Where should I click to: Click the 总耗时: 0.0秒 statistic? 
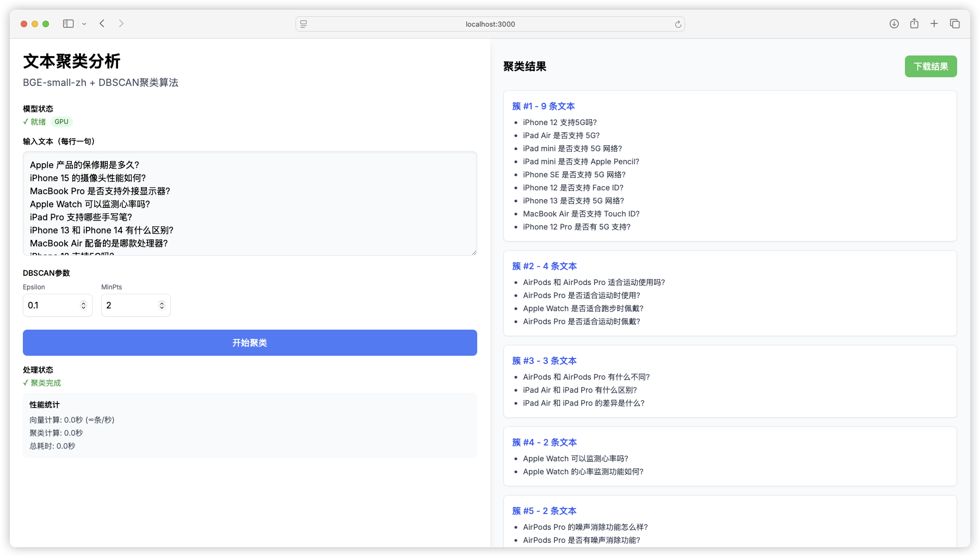coord(52,446)
